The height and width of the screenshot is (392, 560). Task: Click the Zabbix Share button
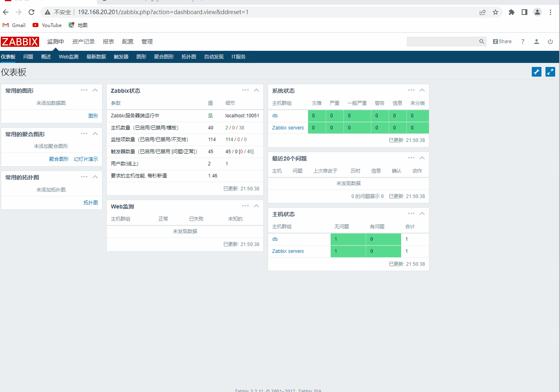pyautogui.click(x=502, y=42)
